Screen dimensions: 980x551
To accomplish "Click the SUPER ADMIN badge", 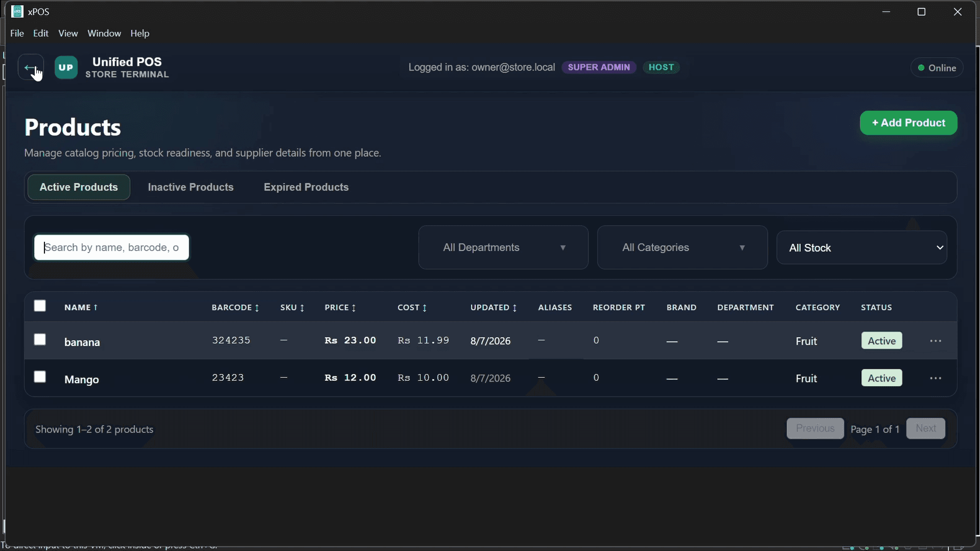I will pyautogui.click(x=599, y=67).
